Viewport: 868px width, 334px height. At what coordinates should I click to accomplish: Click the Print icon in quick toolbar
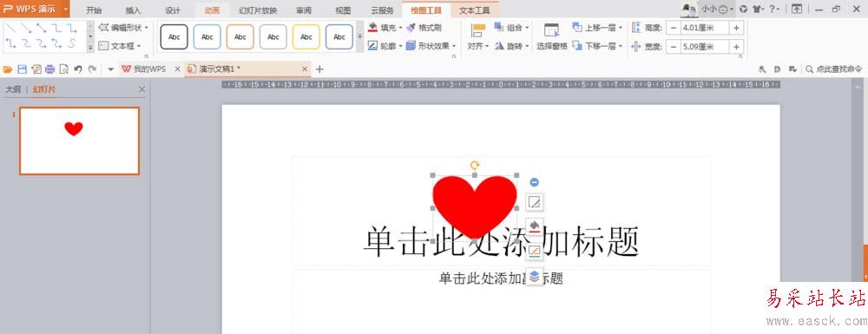(x=49, y=69)
